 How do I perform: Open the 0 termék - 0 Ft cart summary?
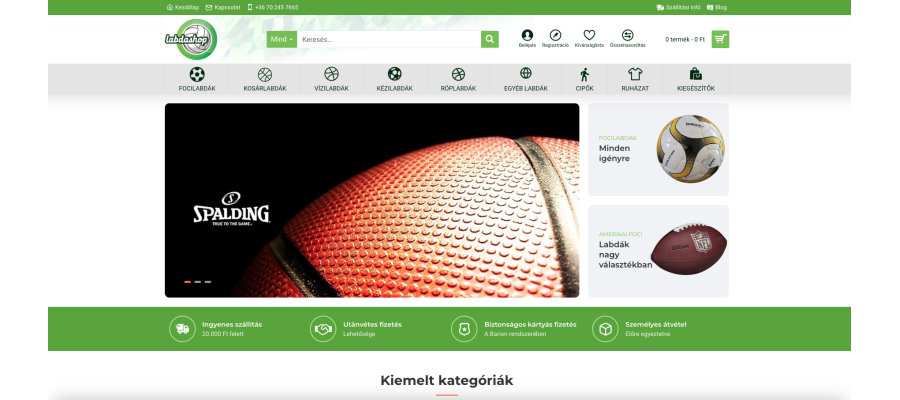point(685,39)
